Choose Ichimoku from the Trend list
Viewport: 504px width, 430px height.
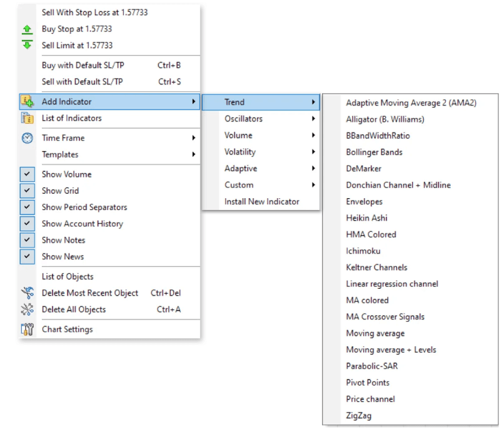point(363,251)
